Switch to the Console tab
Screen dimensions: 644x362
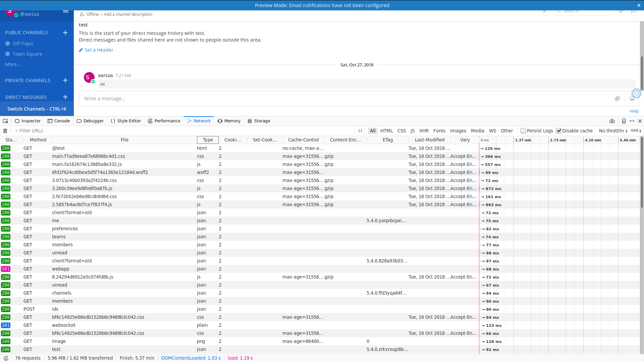(x=59, y=121)
